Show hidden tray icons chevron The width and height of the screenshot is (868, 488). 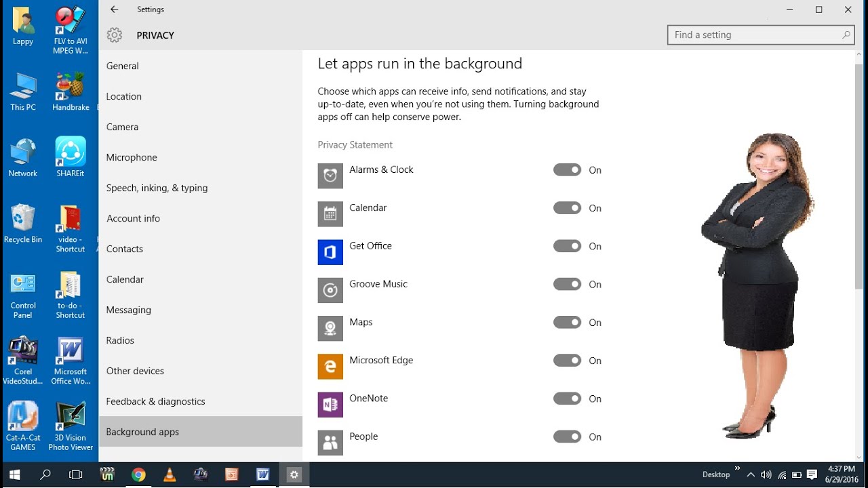tap(751, 474)
